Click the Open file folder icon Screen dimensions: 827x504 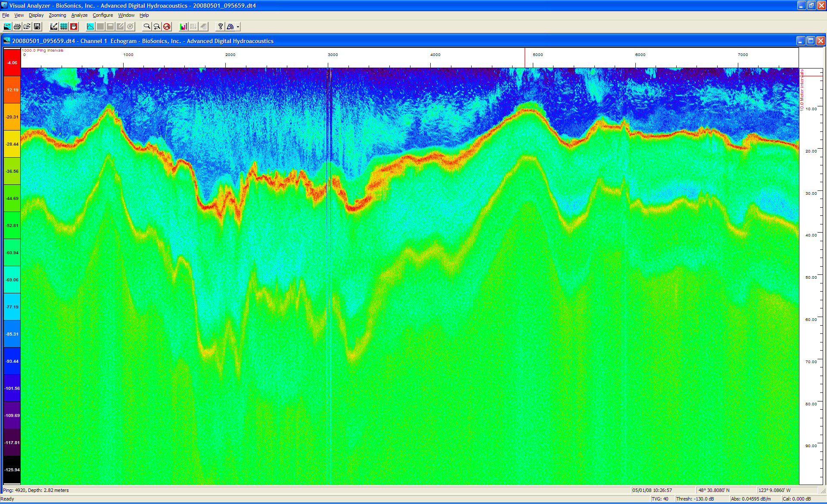coord(27,27)
